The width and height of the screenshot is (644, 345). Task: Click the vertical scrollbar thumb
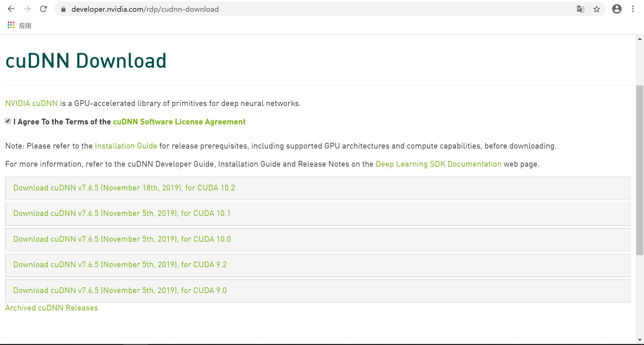click(x=640, y=170)
